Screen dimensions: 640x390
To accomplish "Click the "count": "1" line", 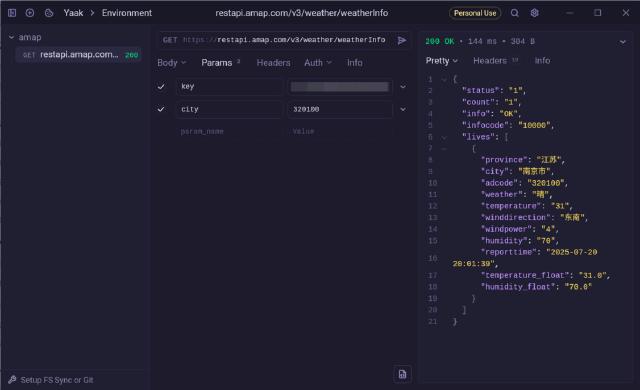I will (x=491, y=102).
